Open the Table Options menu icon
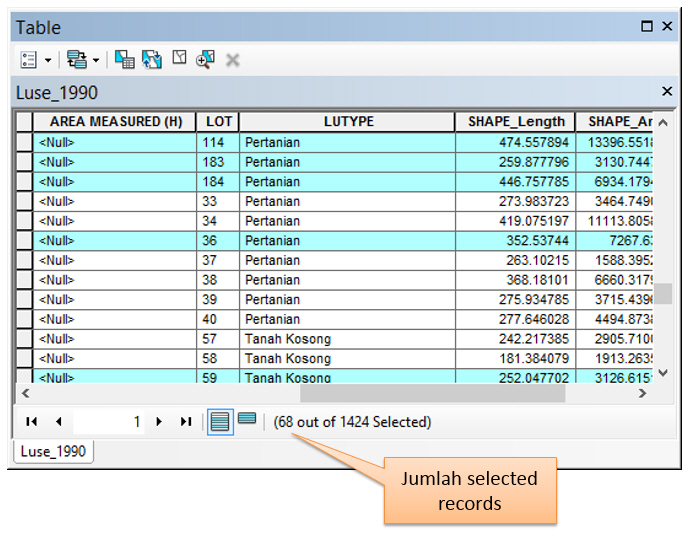699x539 pixels. tap(29, 59)
